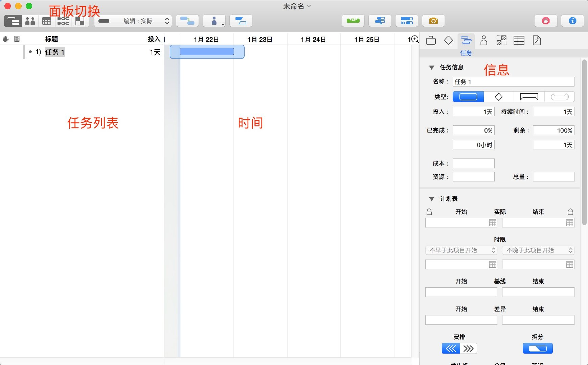Viewport: 588px width, 365px height.
Task: Click the blue Gantt bar for 任务 1
Action: coord(207,52)
